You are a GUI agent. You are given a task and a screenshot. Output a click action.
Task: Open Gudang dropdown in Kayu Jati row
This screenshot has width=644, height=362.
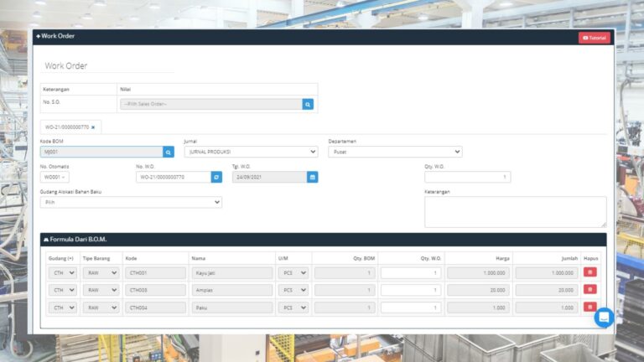62,273
